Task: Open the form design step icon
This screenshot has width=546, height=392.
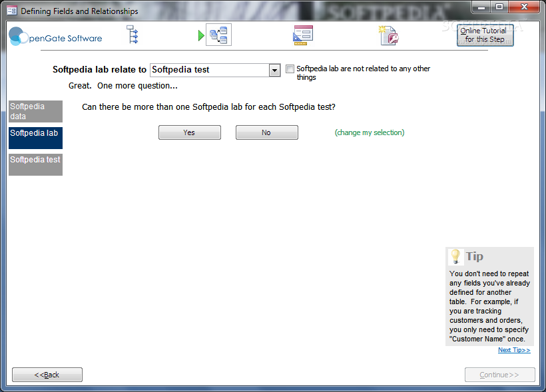Action: pyautogui.click(x=303, y=35)
